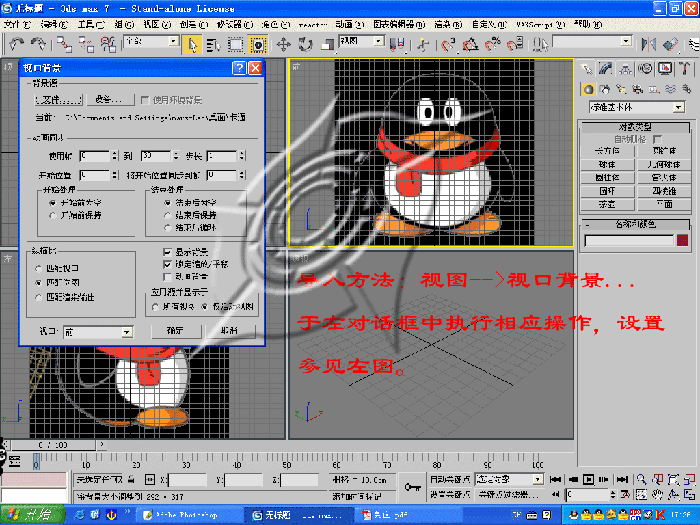
Task: Select the Select and Rotate tool
Action: point(306,45)
